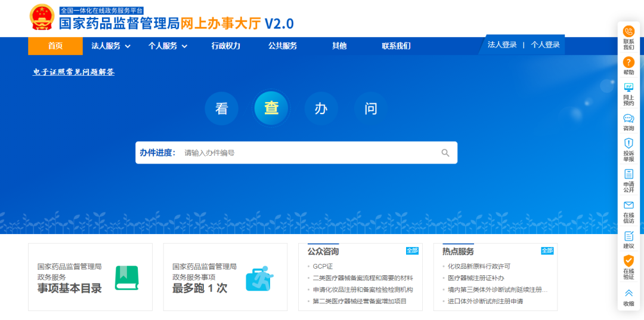This screenshot has height=320, width=644.
Task: Open the 公共服务 menu item
Action: (x=283, y=46)
